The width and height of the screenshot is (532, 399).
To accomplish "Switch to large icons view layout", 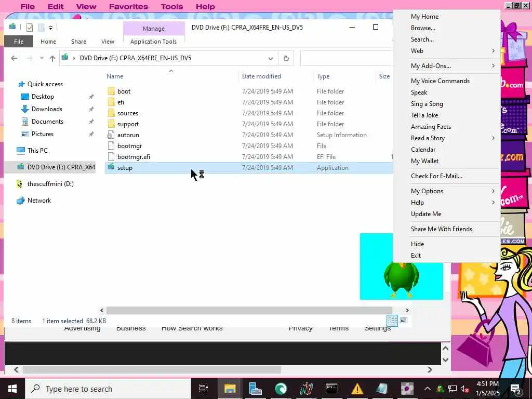I will point(404,320).
